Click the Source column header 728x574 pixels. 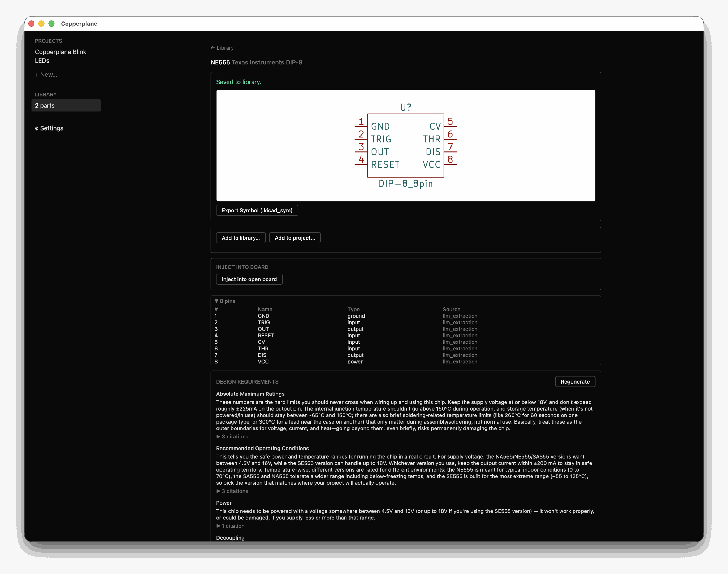[451, 309]
